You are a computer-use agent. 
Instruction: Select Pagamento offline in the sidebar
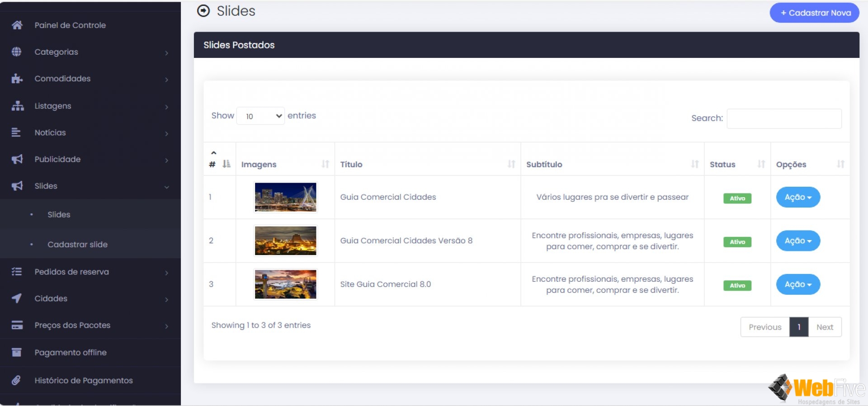click(x=71, y=353)
